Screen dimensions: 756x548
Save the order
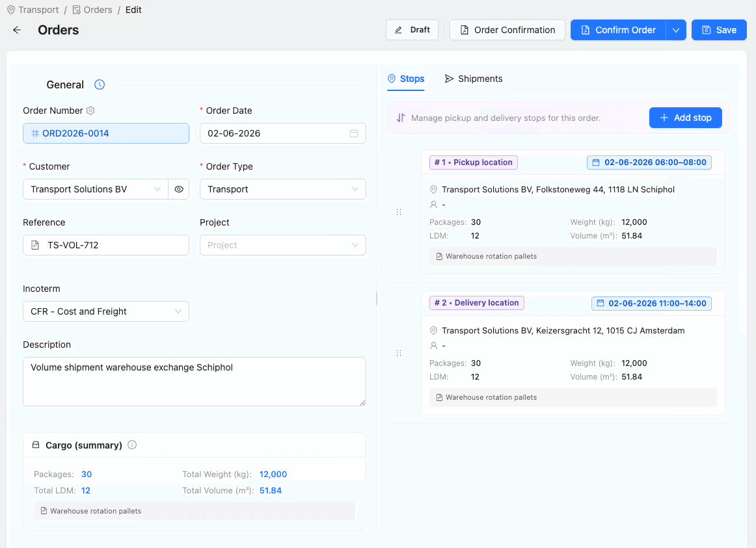click(x=719, y=30)
